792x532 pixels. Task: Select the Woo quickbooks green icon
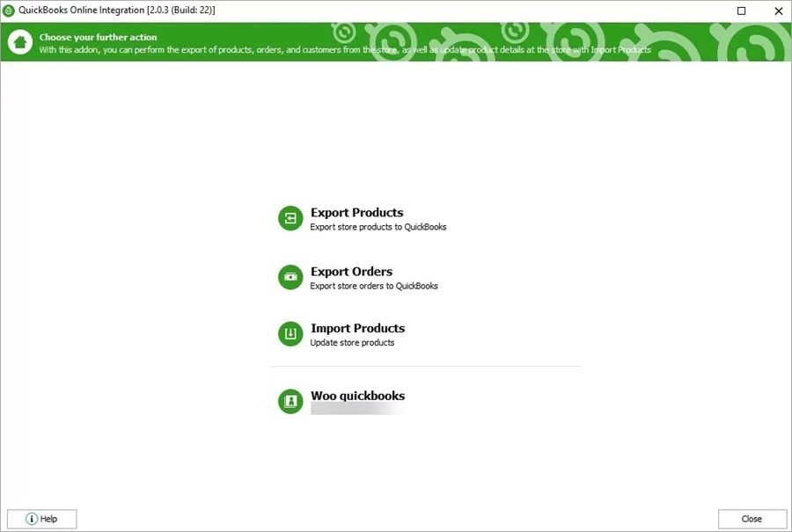click(290, 401)
